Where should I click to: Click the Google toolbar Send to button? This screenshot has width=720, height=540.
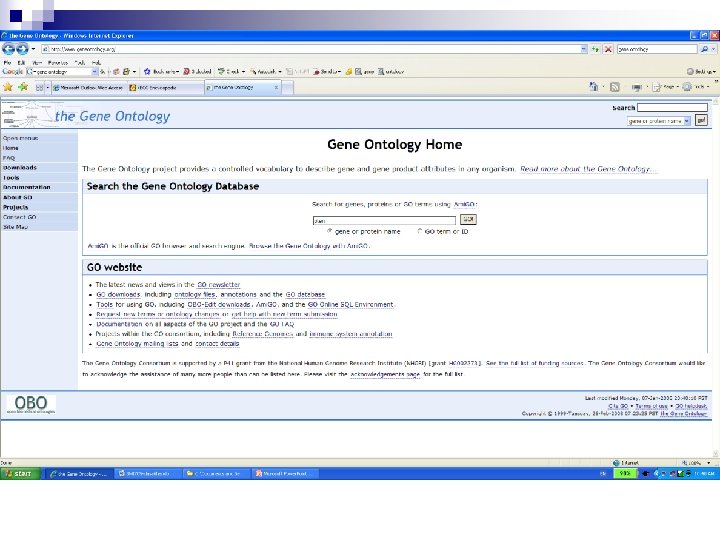pos(327,72)
